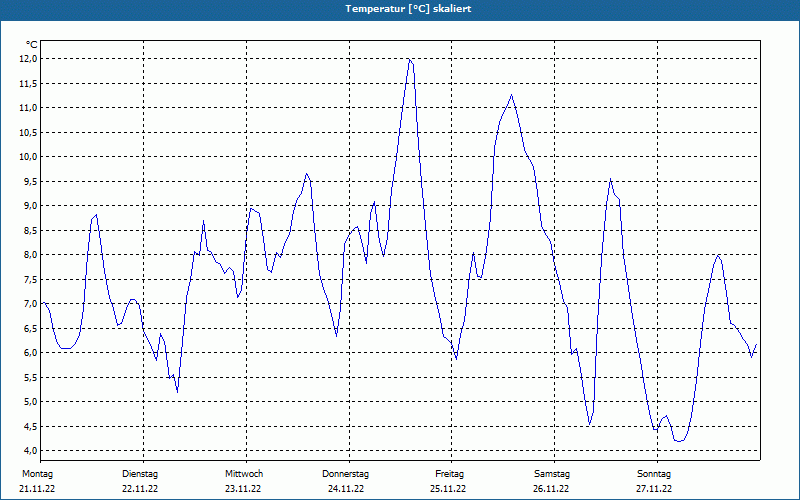Image resolution: width=800 pixels, height=500 pixels.
Task: Click the 12,0 °C peak on Thursday's curve
Action: tap(409, 59)
